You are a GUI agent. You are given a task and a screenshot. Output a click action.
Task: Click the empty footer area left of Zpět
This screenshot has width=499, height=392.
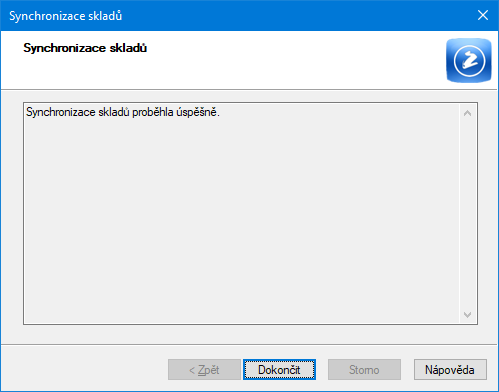[83, 369]
